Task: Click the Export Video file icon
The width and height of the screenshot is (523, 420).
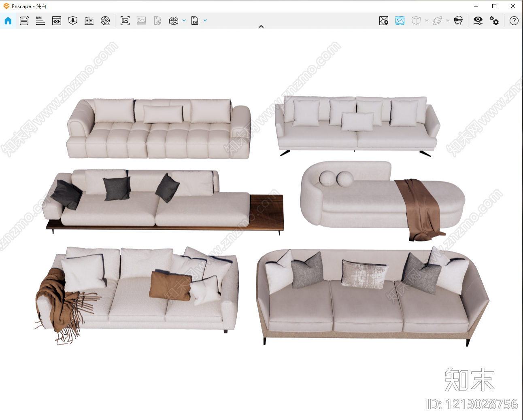Action: pyautogui.click(x=157, y=21)
